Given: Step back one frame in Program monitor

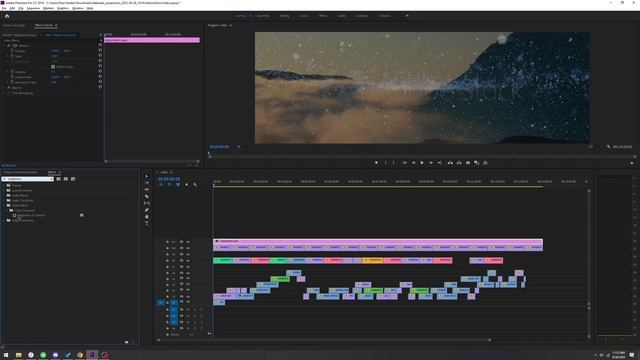Looking at the screenshot, I should (x=413, y=163).
